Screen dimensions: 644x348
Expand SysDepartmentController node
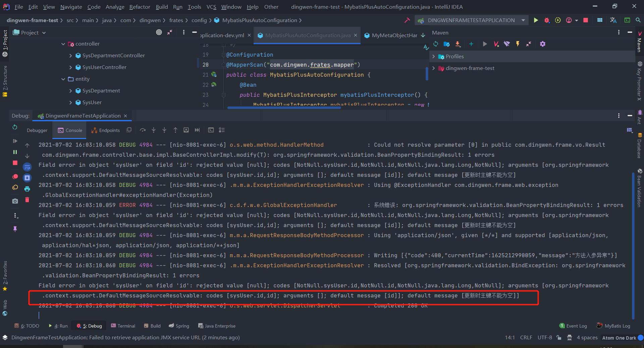tap(70, 56)
